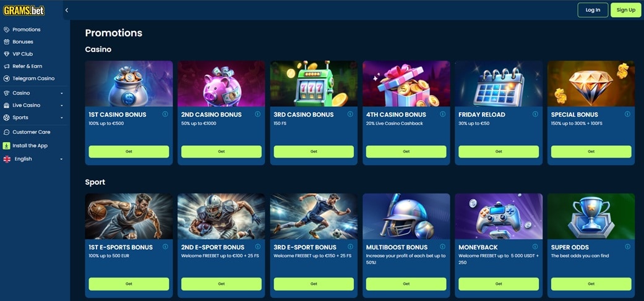Click the info icon on 1ST CASINO BONUS
Viewport: 644px width, 301px height.
click(x=165, y=114)
